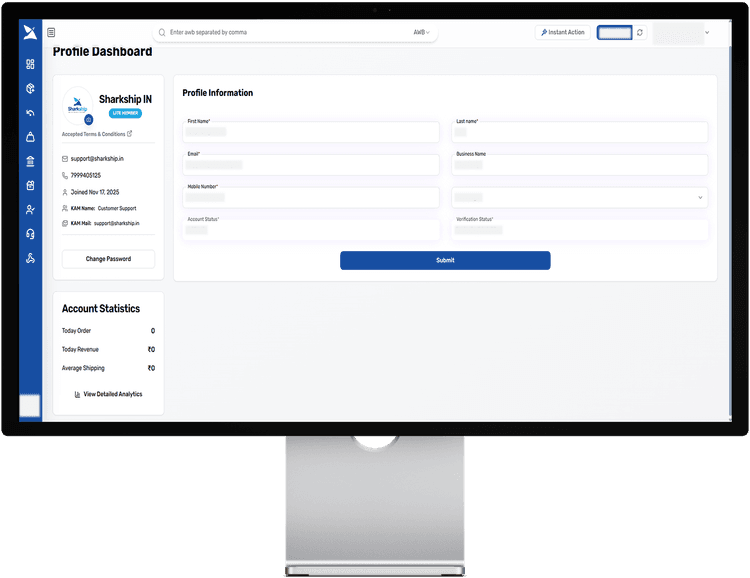Click the Instant Action button

click(x=562, y=32)
